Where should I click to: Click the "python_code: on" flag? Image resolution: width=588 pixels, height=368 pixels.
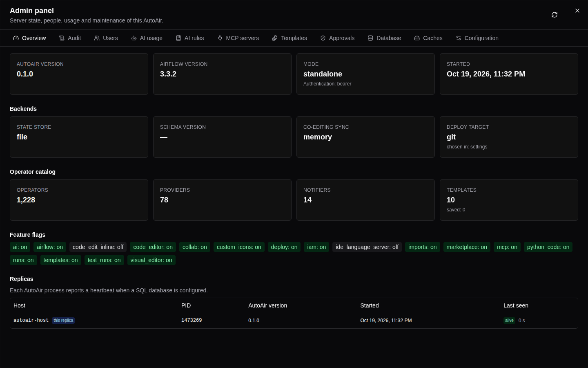[548, 247]
